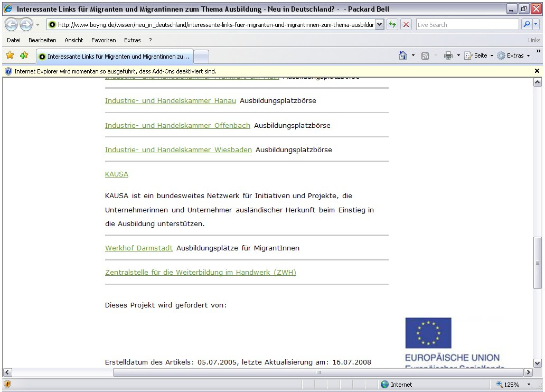
Task: Refresh the page with the green arrows icon
Action: tap(392, 24)
